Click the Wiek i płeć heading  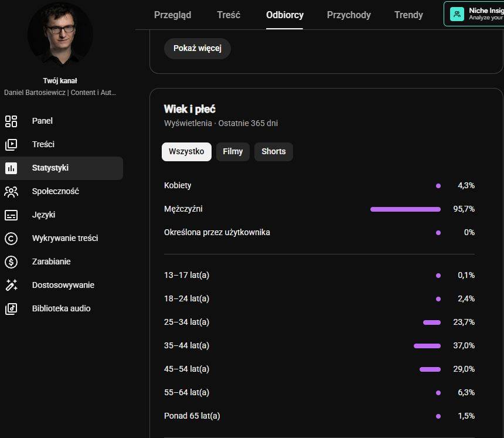point(190,109)
